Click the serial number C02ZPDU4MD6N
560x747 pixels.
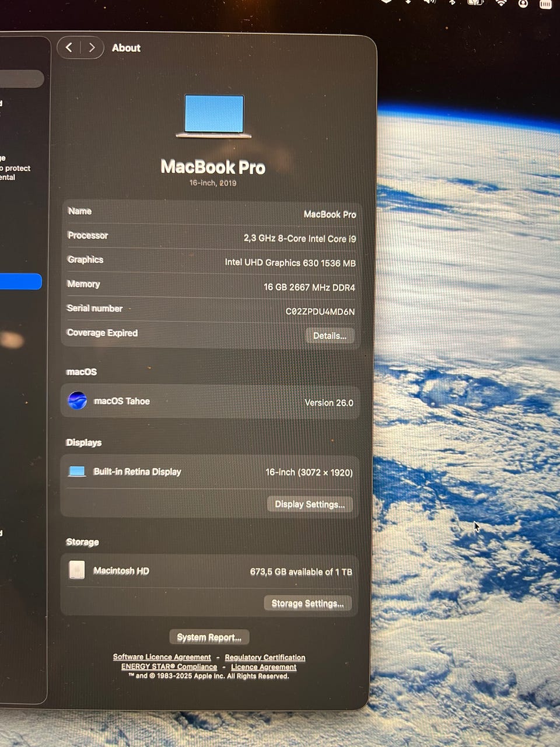click(x=320, y=312)
